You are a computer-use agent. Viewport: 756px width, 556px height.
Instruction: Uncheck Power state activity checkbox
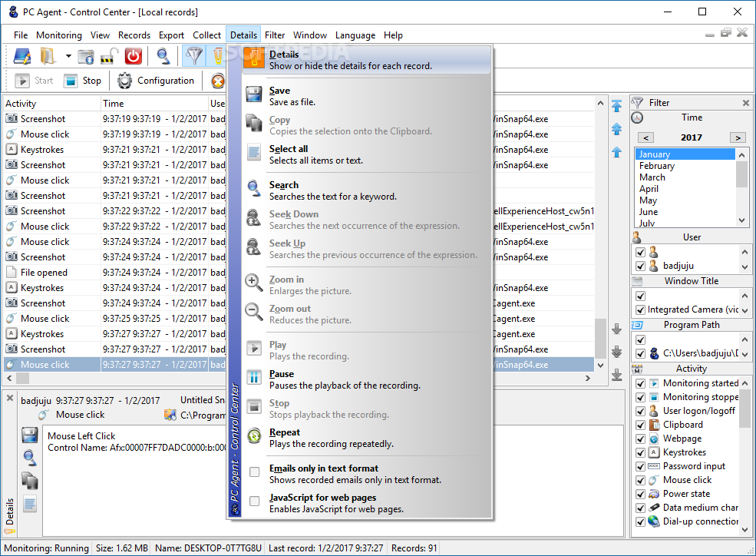640,495
